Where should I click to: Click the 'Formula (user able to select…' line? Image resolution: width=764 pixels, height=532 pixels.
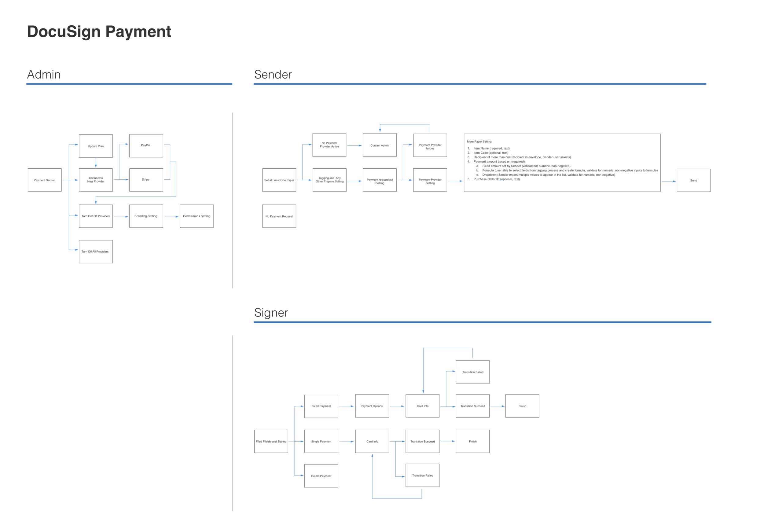[x=570, y=170]
